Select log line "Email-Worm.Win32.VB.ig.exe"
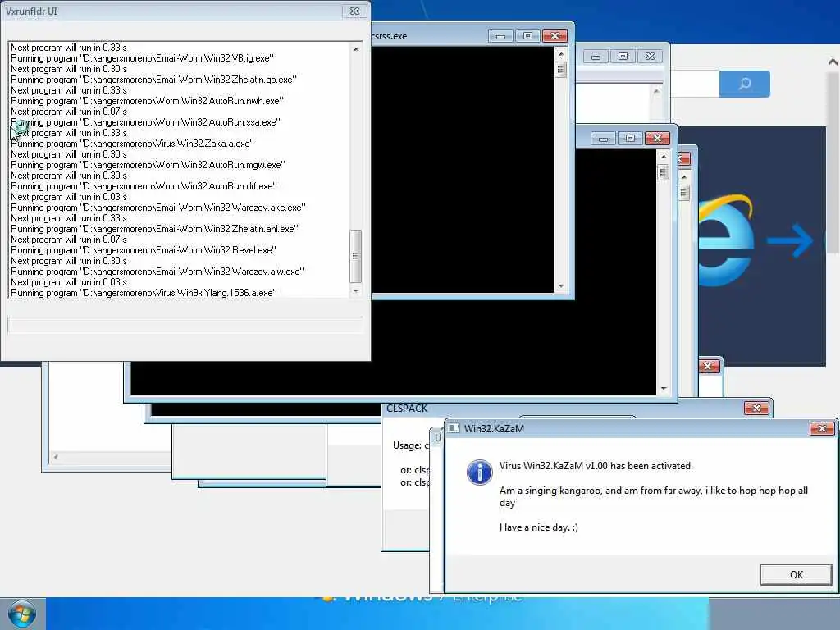The height and width of the screenshot is (630, 840). point(143,58)
